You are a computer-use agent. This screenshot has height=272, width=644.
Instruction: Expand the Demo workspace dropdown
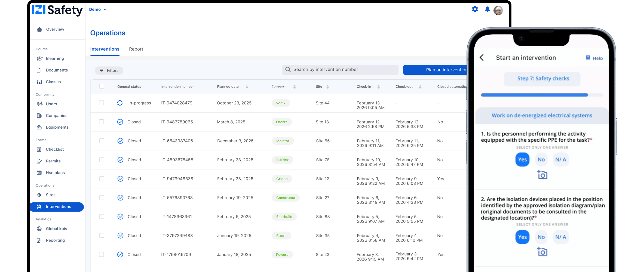coord(97,10)
